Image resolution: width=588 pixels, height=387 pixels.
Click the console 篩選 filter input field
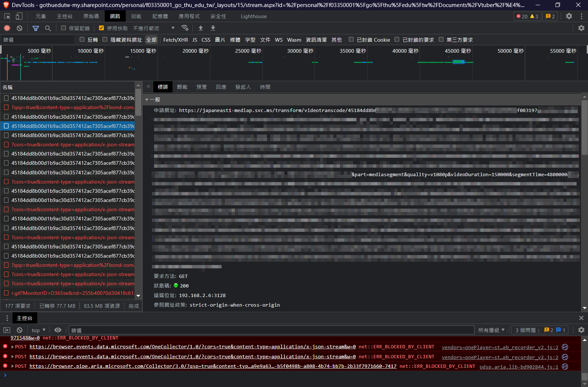(x=271, y=330)
